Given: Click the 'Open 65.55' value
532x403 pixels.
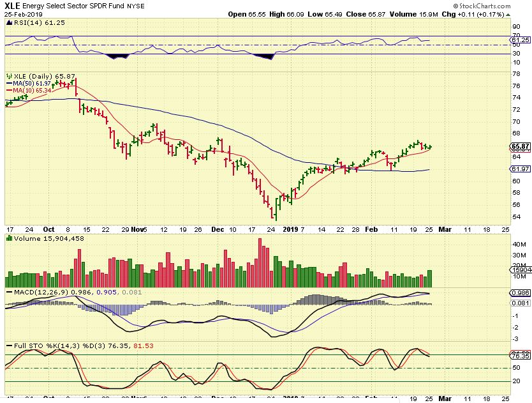Looking at the screenshot, I should tap(247, 14).
